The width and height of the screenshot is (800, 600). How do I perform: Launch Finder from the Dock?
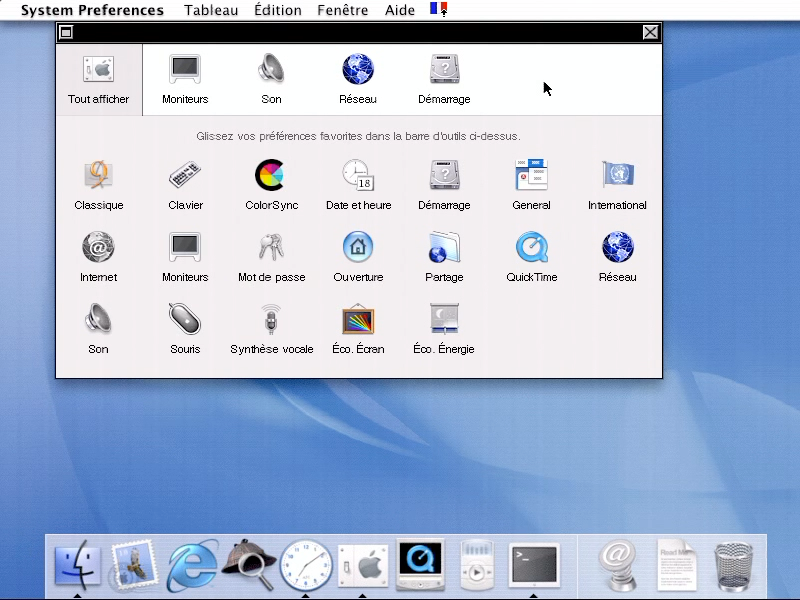(x=78, y=565)
